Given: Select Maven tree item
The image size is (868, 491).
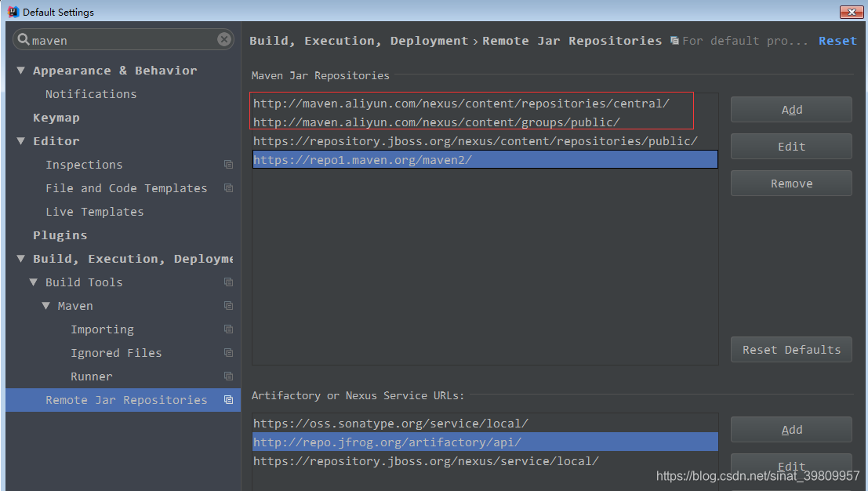Looking at the screenshot, I should pyautogui.click(x=75, y=306).
